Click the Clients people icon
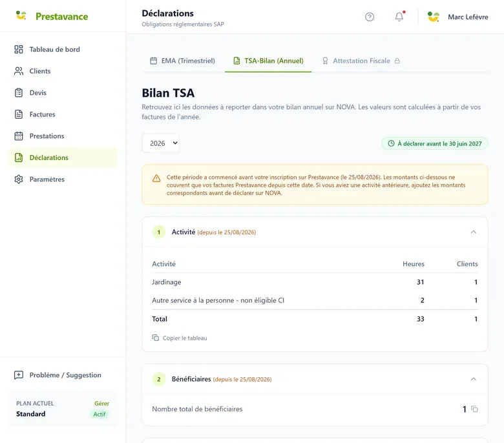This screenshot has height=443, width=504. click(19, 71)
